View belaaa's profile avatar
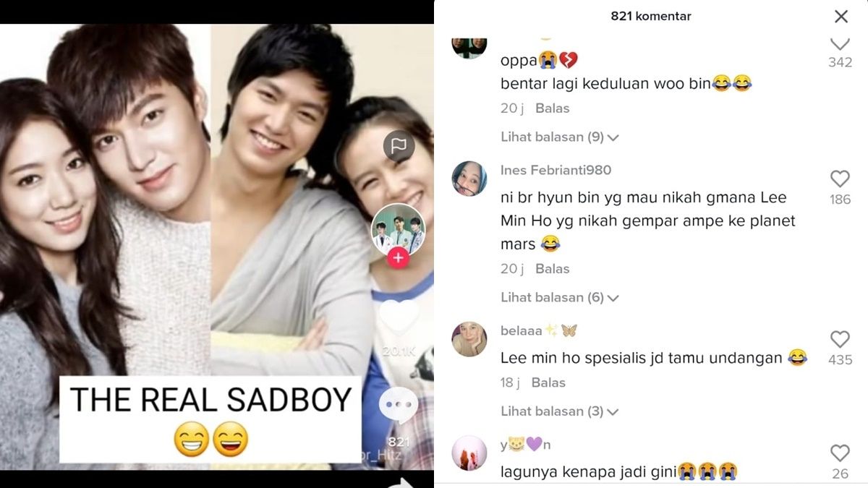 469,339
